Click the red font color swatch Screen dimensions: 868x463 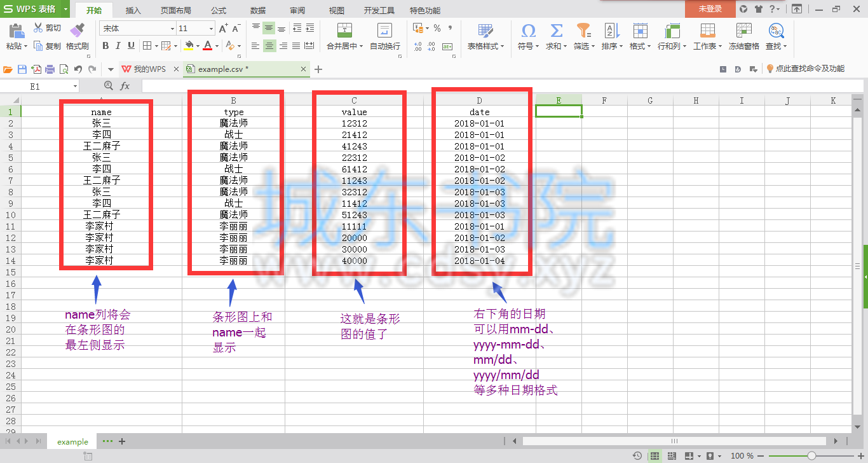coord(207,46)
